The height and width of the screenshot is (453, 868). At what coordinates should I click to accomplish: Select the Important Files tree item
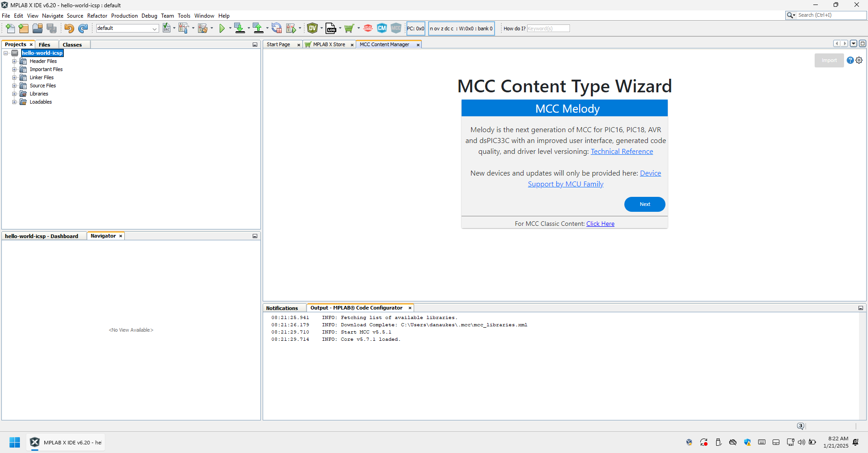point(46,70)
